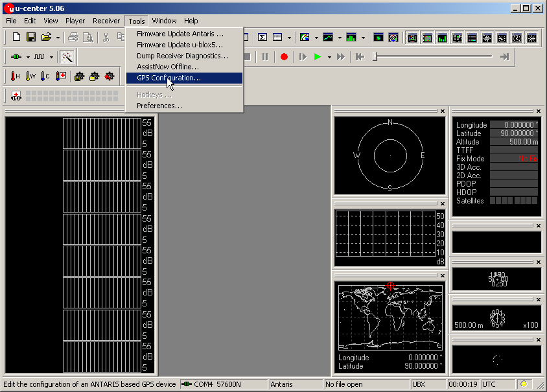Image resolution: width=547 pixels, height=392 pixels.
Task: Click the revert configuration gear icon
Action: (109, 76)
